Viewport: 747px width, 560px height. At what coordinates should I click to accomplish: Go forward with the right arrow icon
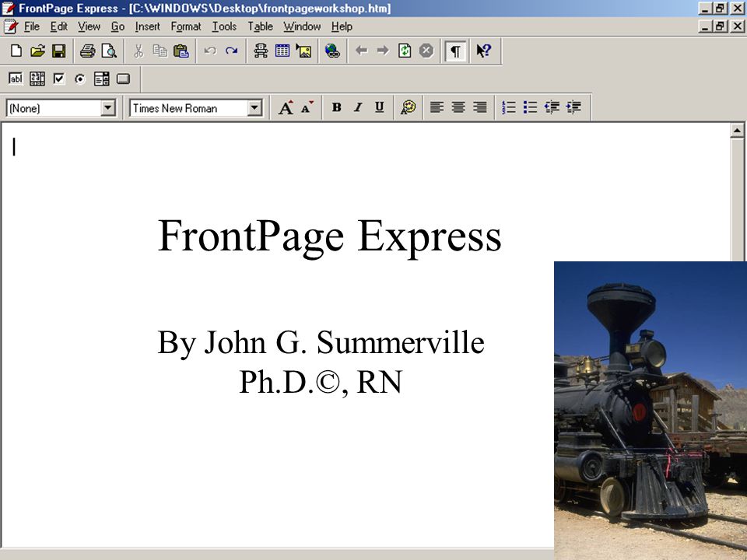click(x=383, y=51)
